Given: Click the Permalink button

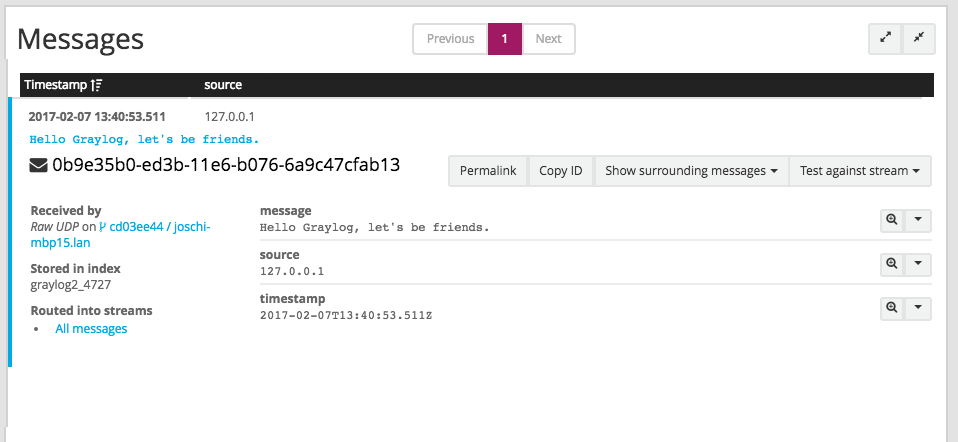Looking at the screenshot, I should [488, 171].
